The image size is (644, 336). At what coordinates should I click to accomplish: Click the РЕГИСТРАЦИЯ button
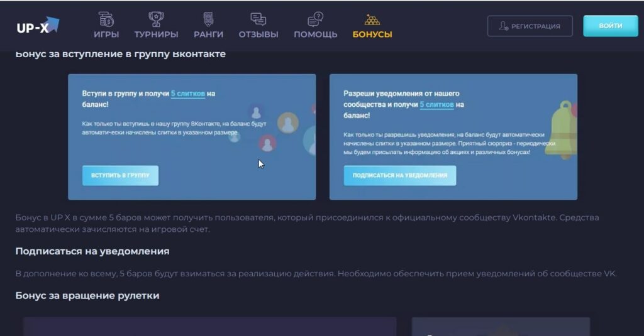(530, 26)
